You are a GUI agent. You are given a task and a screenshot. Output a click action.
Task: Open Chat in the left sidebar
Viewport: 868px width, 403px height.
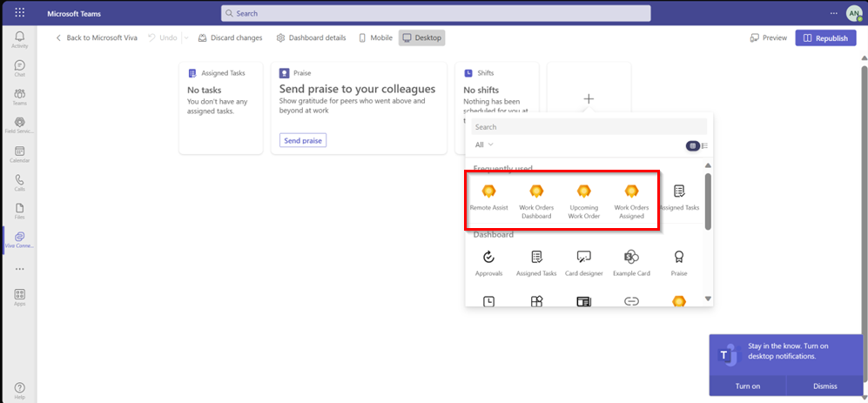19,69
